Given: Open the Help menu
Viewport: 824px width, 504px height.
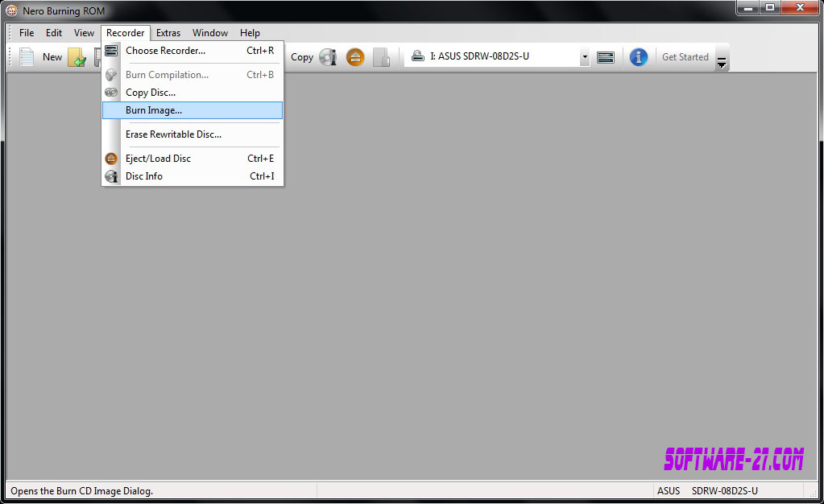Looking at the screenshot, I should (251, 32).
